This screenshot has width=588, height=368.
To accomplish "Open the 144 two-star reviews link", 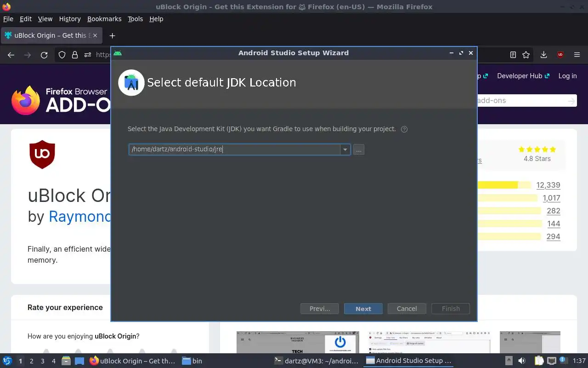I will [x=554, y=224].
